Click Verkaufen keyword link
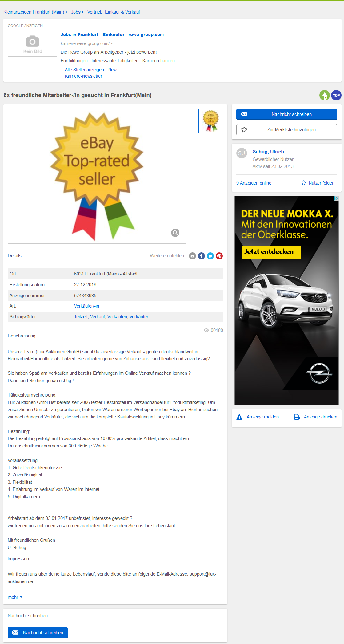The image size is (344, 644). click(x=117, y=317)
